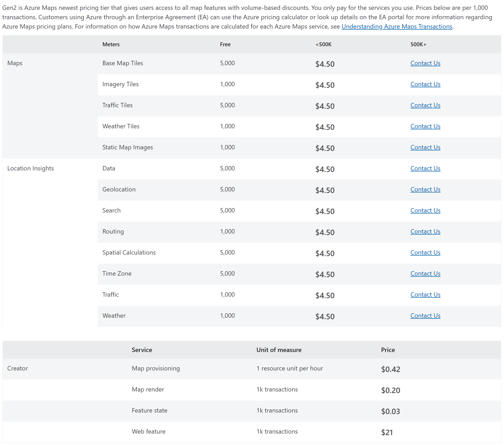Click the "5,000" free amount for Time Zone
The image size is (504, 445).
click(x=227, y=274)
